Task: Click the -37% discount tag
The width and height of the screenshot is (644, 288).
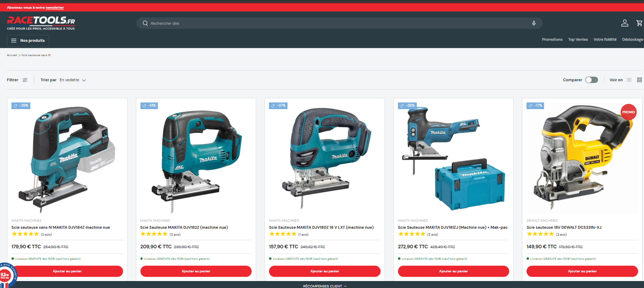Action: (x=278, y=106)
